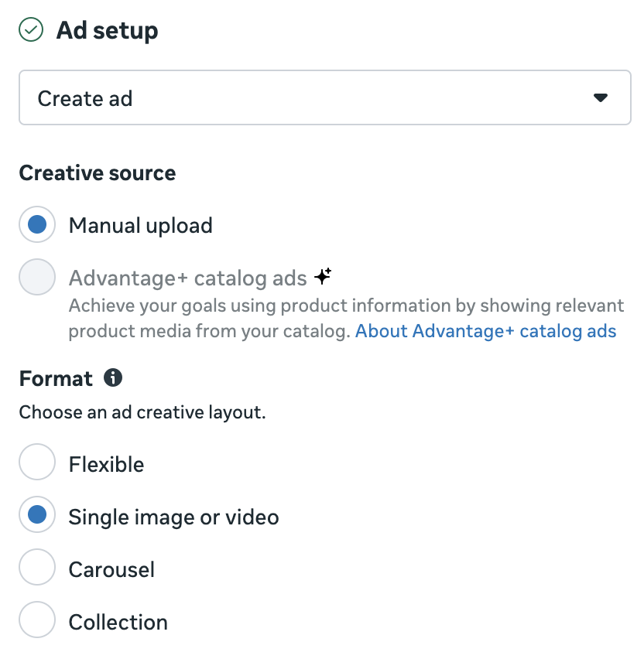The height and width of the screenshot is (659, 644).
Task: Open About Advantage+ catalog ads link
Action: coord(485,331)
